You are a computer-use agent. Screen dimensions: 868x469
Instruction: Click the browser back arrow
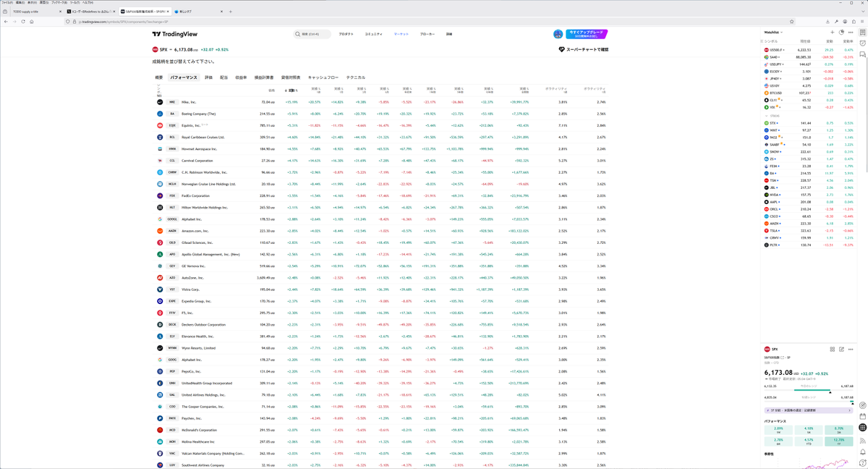[x=6, y=22]
